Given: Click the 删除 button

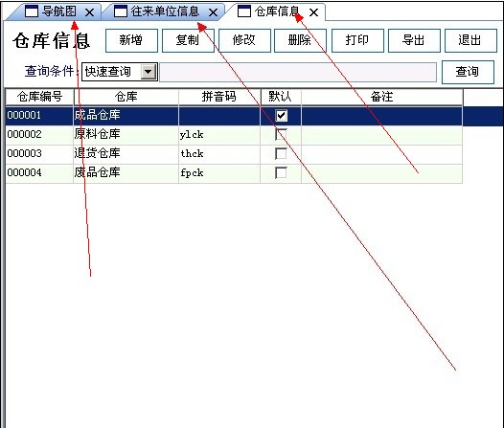Looking at the screenshot, I should point(300,40).
